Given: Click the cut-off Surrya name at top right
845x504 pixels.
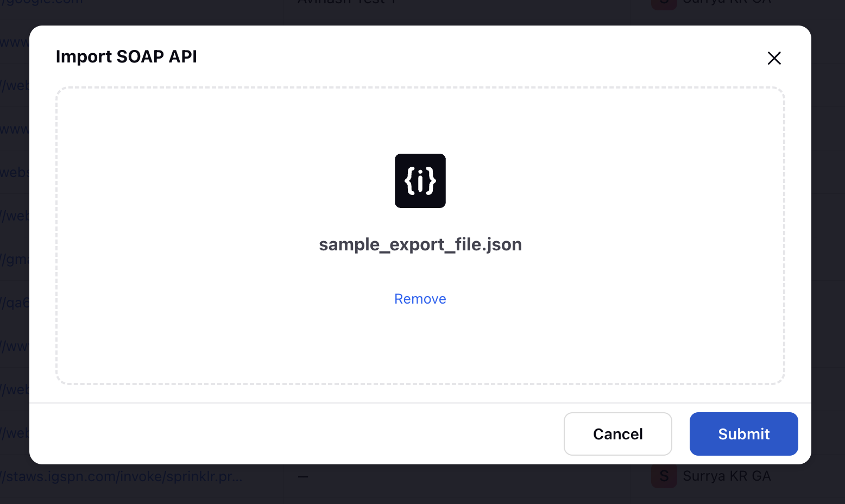Looking at the screenshot, I should [727, 2].
